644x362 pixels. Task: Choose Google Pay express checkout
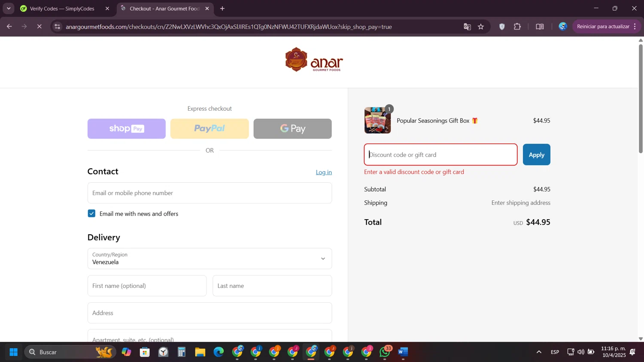[x=292, y=129]
